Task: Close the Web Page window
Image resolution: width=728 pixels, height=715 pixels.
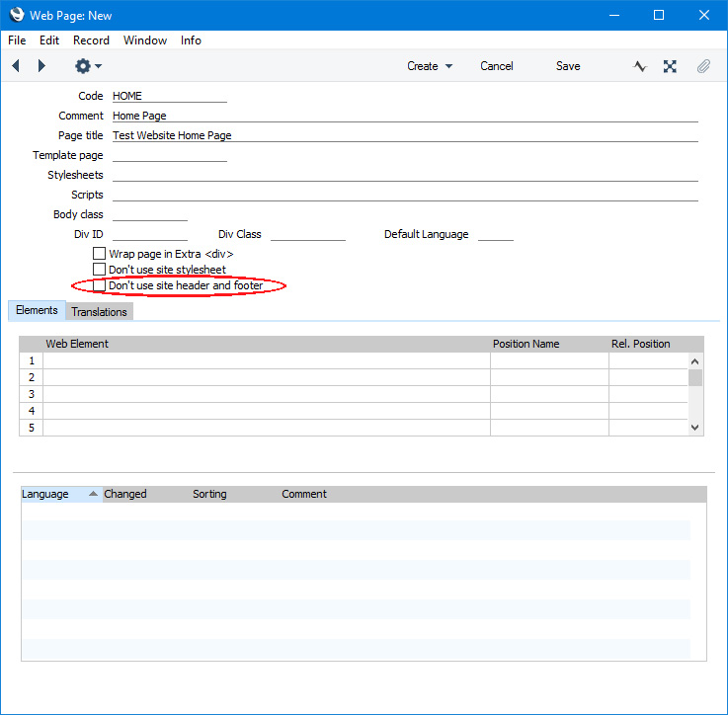Action: click(x=704, y=16)
